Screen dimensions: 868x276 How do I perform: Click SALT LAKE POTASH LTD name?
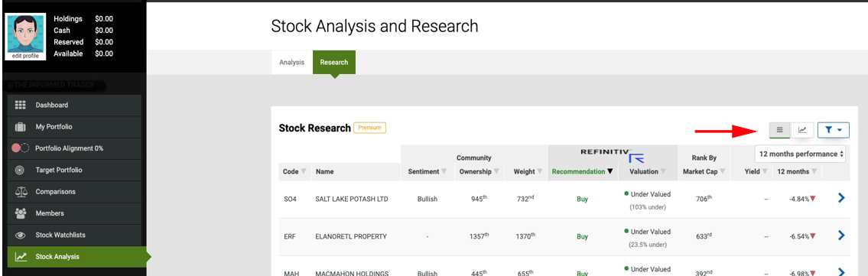352,199
